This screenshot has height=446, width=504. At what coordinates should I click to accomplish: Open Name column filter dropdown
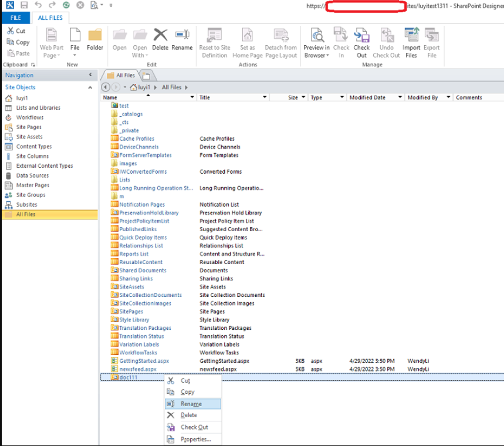pyautogui.click(x=192, y=97)
